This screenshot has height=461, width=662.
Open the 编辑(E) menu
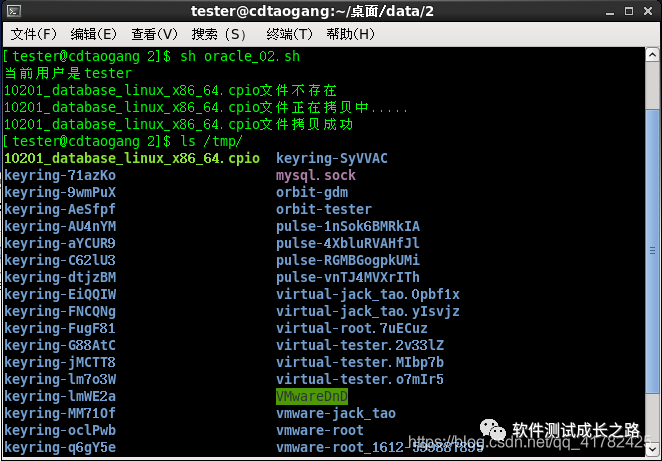(93, 34)
